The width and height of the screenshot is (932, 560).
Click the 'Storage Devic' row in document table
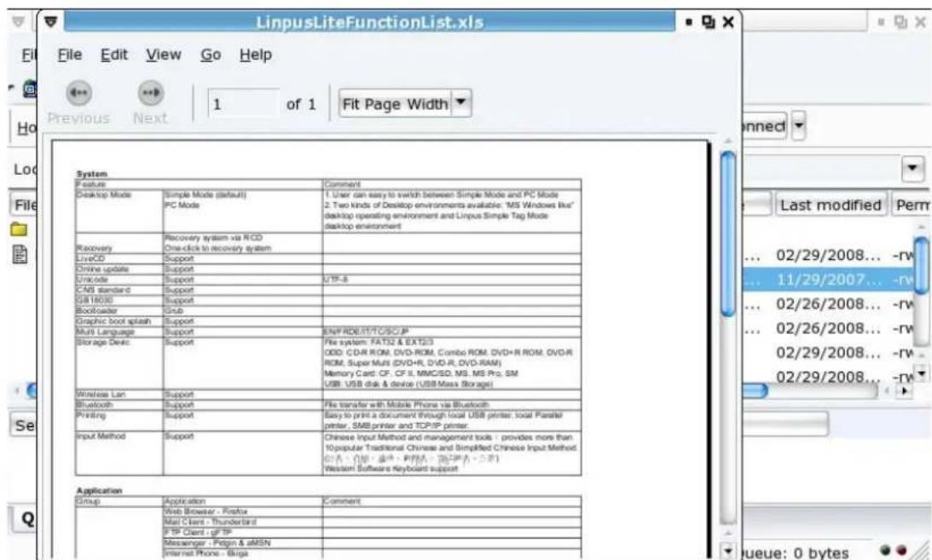pyautogui.click(x=328, y=363)
